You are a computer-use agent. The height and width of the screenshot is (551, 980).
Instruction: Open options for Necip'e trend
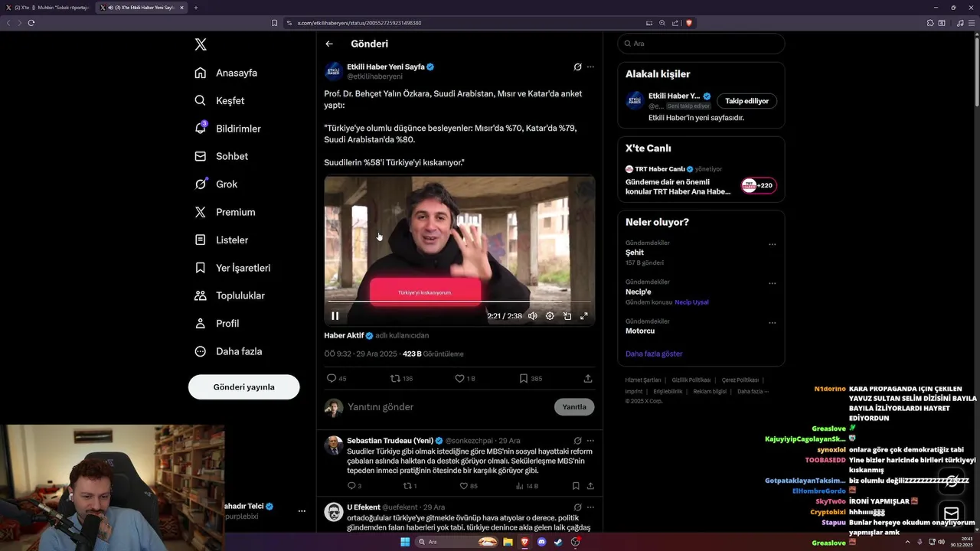[x=772, y=283]
